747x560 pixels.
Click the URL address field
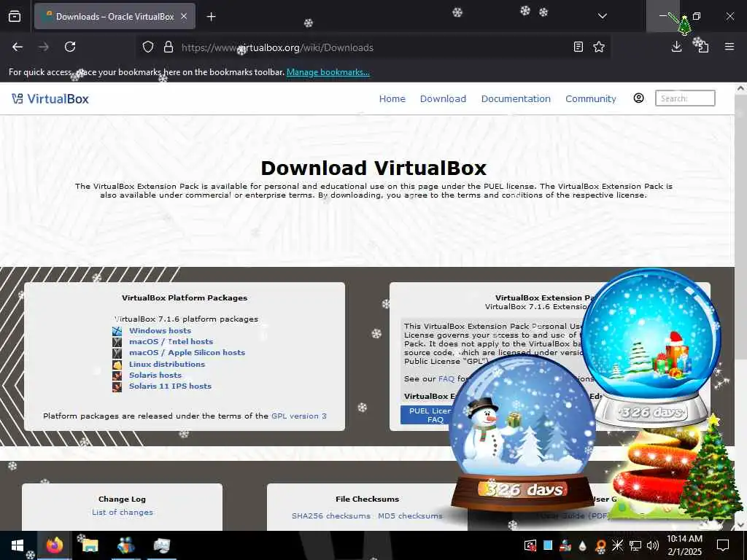click(371, 47)
